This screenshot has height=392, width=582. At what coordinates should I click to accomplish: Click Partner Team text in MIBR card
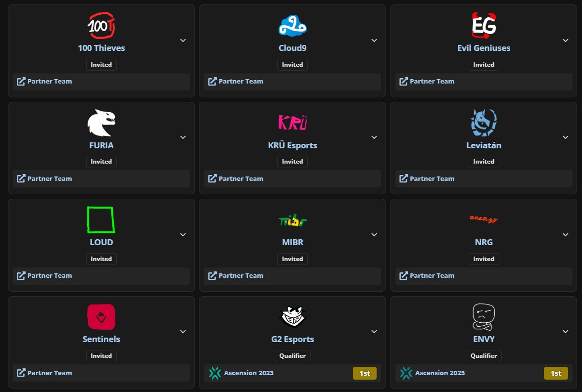click(241, 275)
